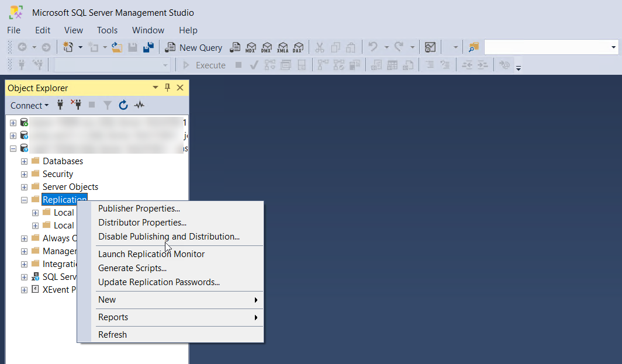Click the New Query button
Screen dimensions: 622x364
pos(193,47)
